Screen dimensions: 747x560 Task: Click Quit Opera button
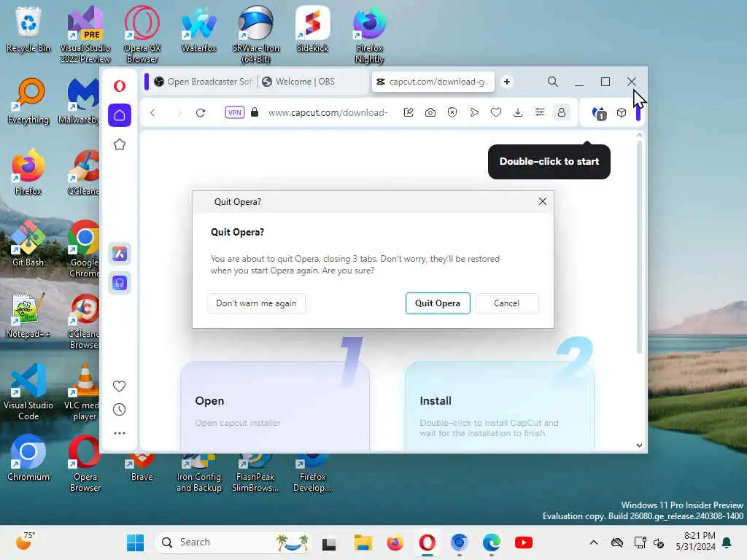click(x=438, y=303)
